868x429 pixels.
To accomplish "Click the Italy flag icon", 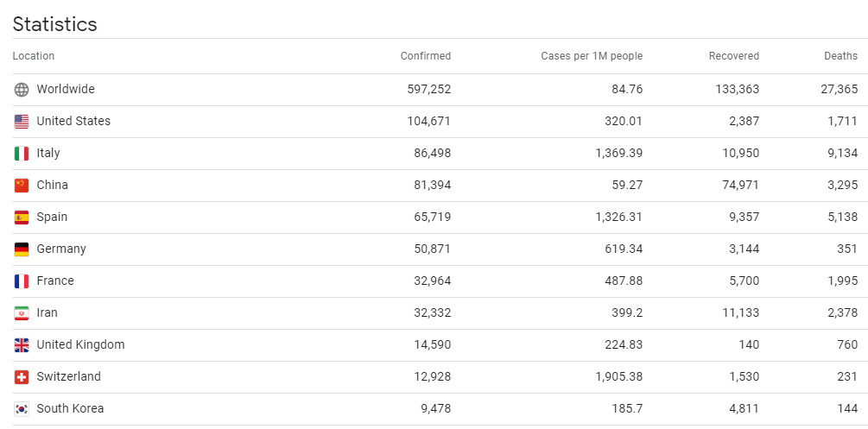I will [x=22, y=154].
